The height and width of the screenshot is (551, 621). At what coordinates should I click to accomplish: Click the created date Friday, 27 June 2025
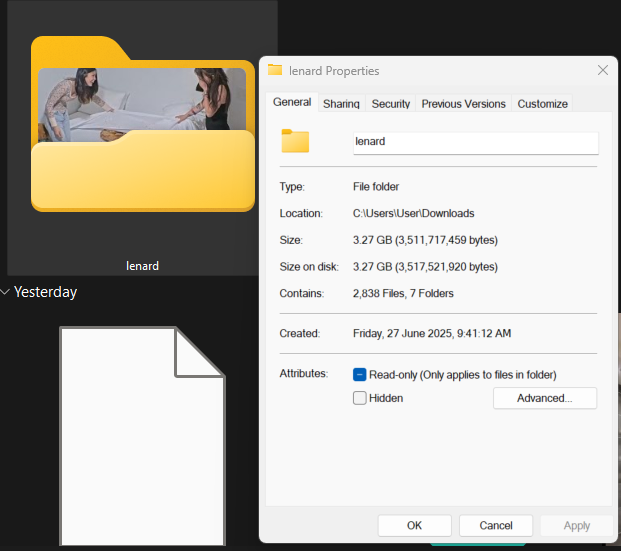coord(432,334)
